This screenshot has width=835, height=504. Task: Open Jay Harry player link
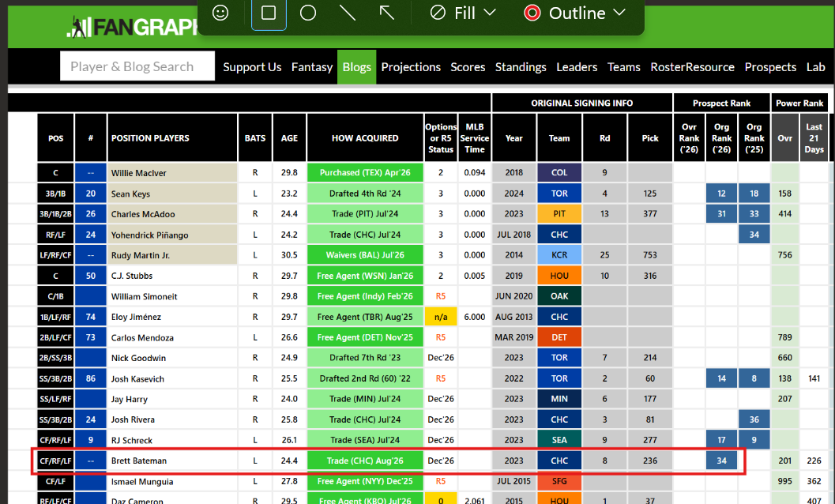pos(130,399)
